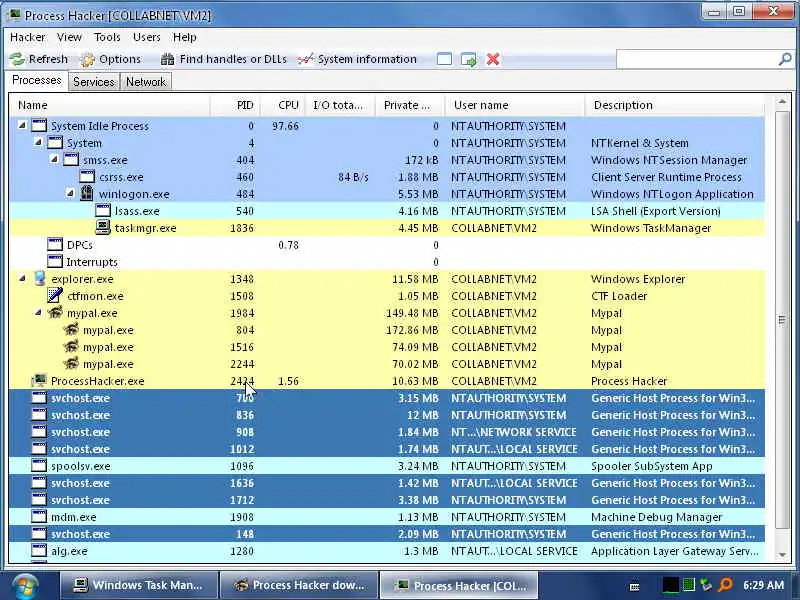Click the find window toolbar icon
The height and width of the screenshot is (600, 800).
(444, 59)
